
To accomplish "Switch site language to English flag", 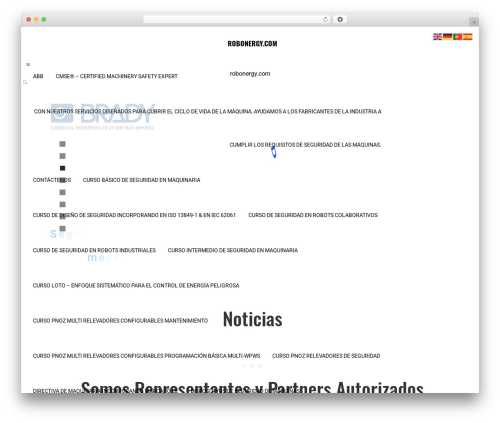I will pyautogui.click(x=437, y=37).
